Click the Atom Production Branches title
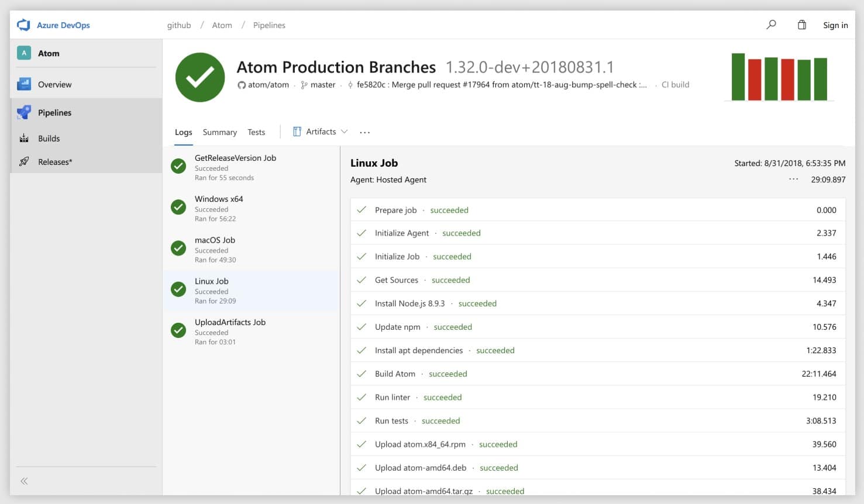Screen dimensions: 864x504 click(x=336, y=67)
